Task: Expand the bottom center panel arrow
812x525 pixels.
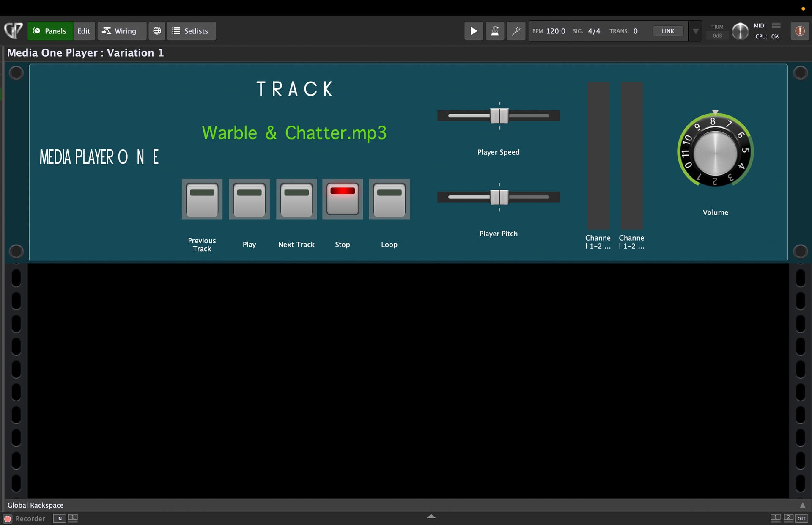Action: tap(431, 516)
